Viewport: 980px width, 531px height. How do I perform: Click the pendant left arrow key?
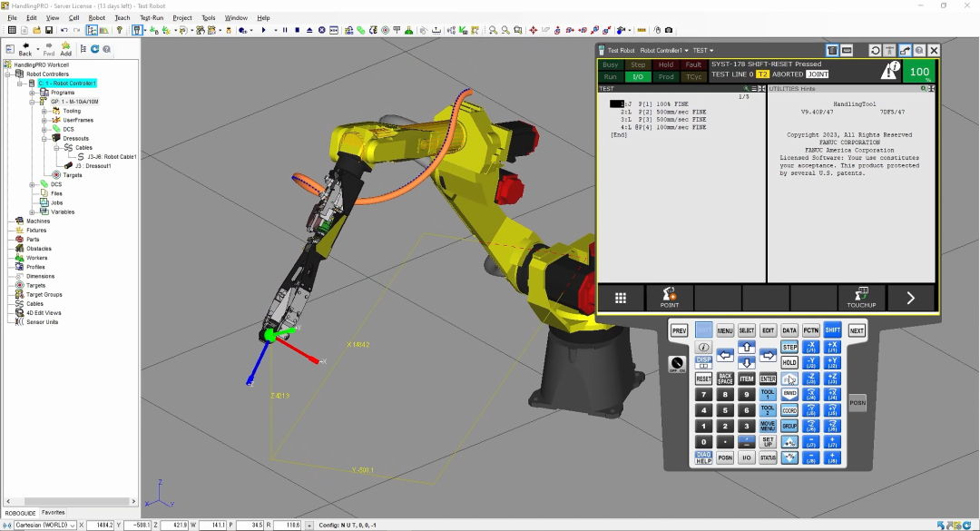[725, 355]
